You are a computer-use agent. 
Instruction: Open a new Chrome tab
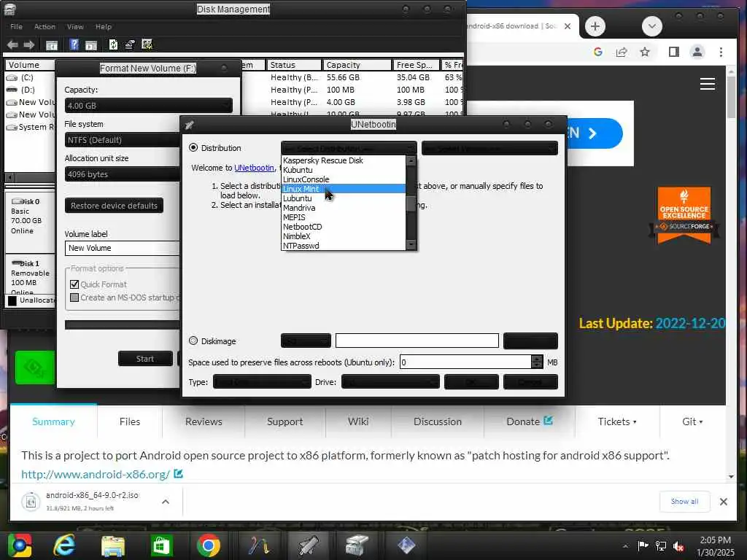click(x=595, y=26)
